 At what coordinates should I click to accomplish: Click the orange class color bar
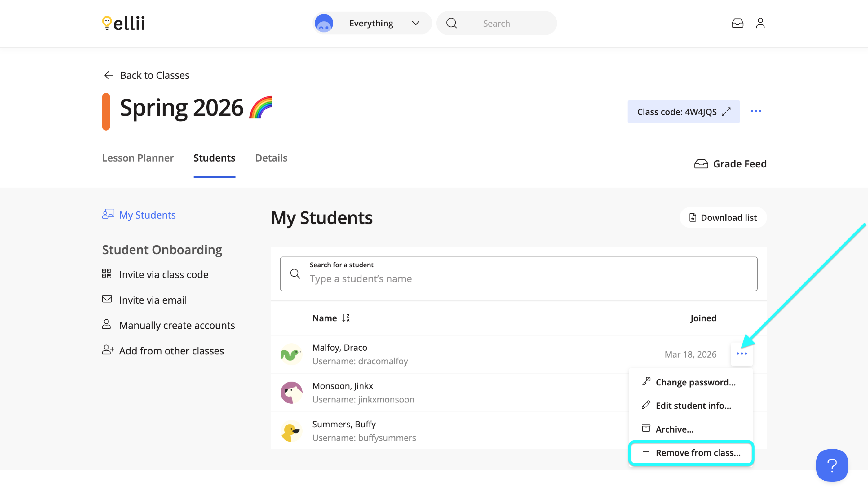tap(106, 112)
